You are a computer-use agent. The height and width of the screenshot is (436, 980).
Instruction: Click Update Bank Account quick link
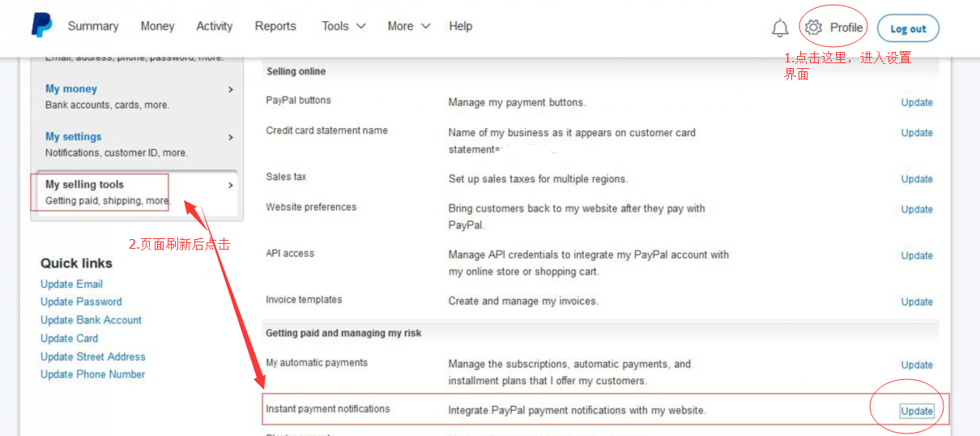tap(91, 320)
